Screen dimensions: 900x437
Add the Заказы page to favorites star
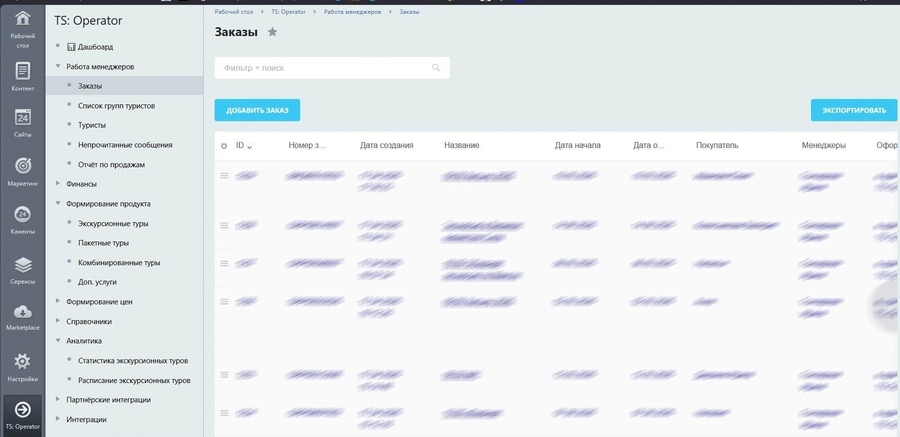pyautogui.click(x=272, y=32)
